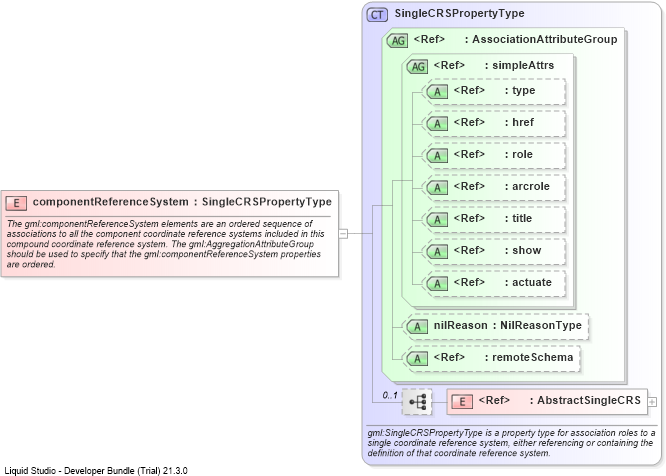Select the actuate attribute reference label

(502, 282)
